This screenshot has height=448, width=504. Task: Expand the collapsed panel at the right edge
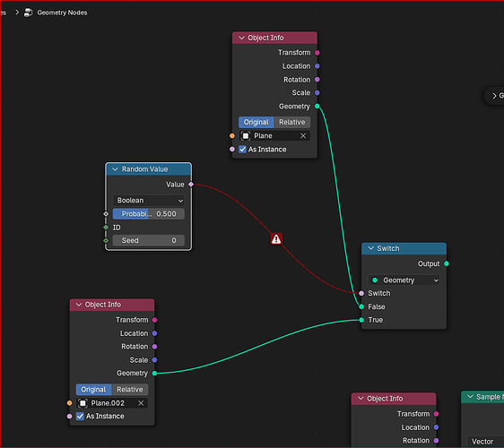click(495, 96)
